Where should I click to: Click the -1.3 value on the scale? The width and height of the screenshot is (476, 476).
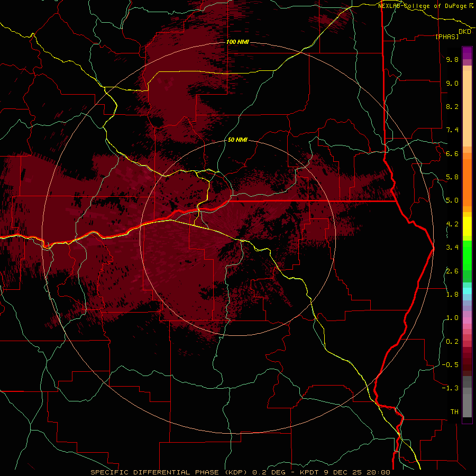coord(450,388)
